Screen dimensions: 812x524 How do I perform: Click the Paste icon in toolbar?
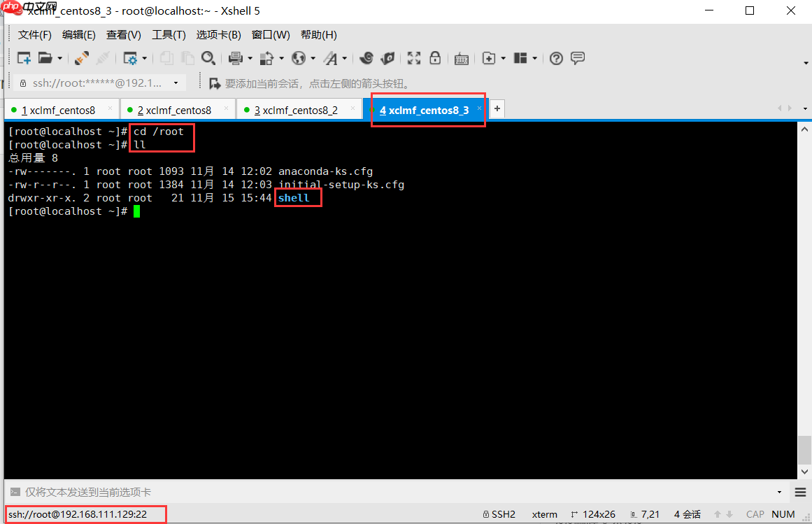187,58
